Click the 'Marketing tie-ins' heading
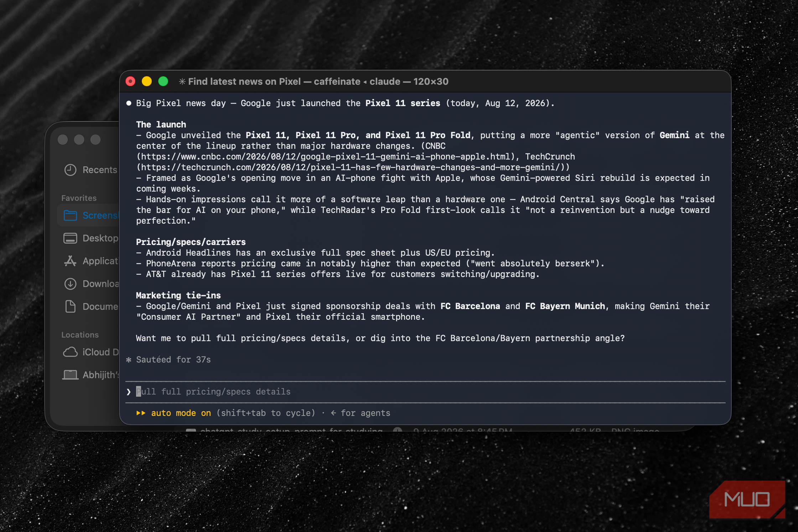798x532 pixels. click(178, 296)
